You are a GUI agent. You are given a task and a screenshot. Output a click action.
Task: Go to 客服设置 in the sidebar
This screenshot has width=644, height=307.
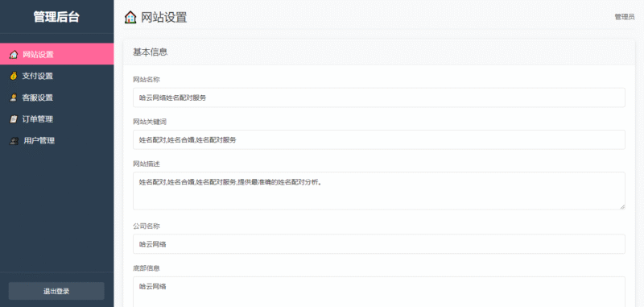[x=56, y=97]
